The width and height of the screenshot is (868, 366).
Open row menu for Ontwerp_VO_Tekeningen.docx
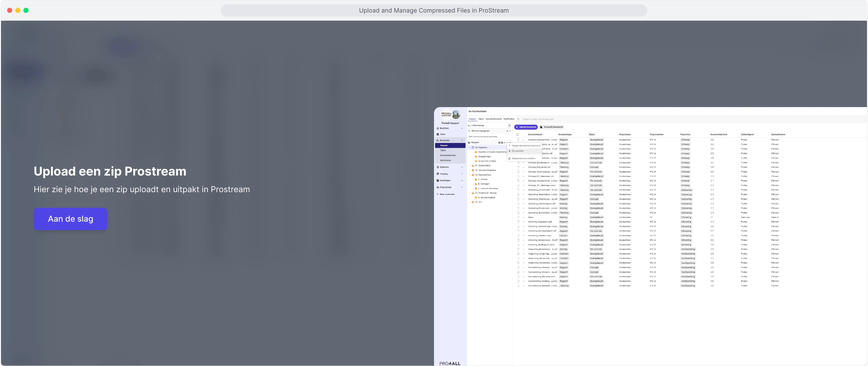pos(524,185)
